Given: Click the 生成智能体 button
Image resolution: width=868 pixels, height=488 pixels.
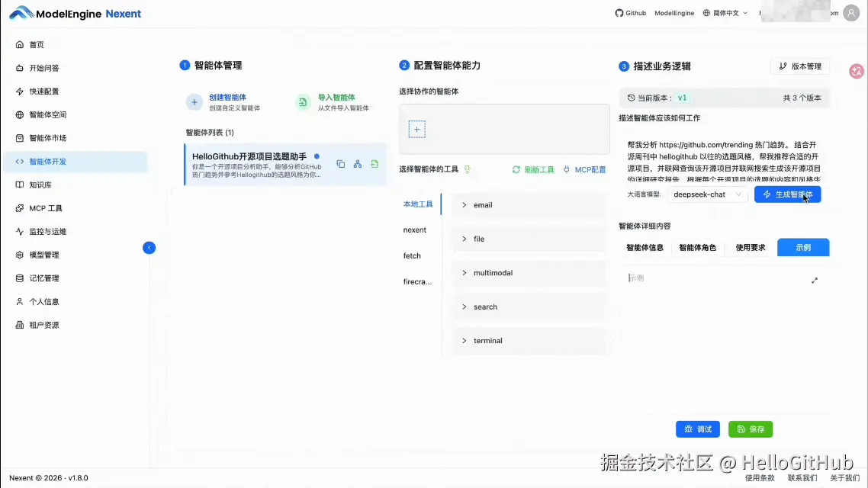Looking at the screenshot, I should [x=787, y=194].
